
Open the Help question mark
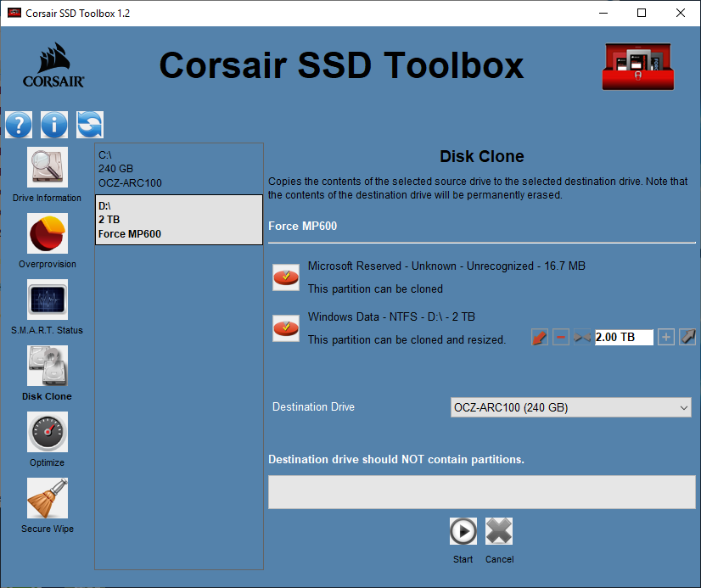click(x=19, y=125)
